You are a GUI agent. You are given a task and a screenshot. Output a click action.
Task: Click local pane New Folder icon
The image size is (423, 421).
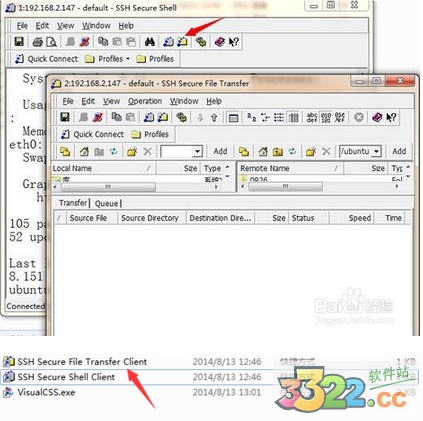click(x=132, y=152)
